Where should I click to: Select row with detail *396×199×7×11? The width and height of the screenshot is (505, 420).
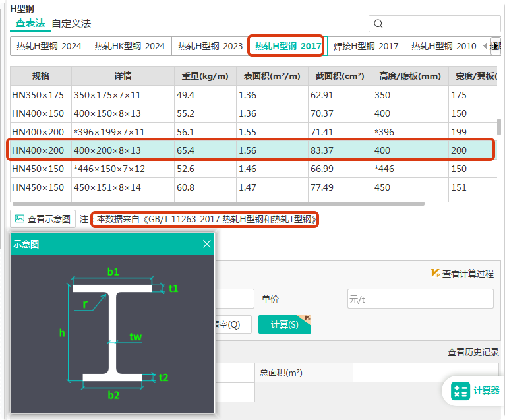[253, 132]
